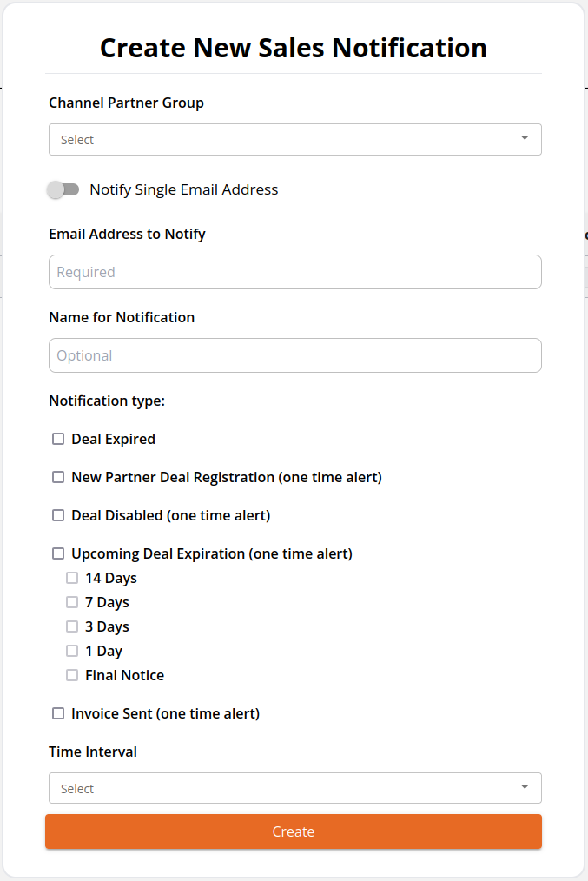Click the Name for Notification field
588x881 pixels.
pyautogui.click(x=294, y=355)
